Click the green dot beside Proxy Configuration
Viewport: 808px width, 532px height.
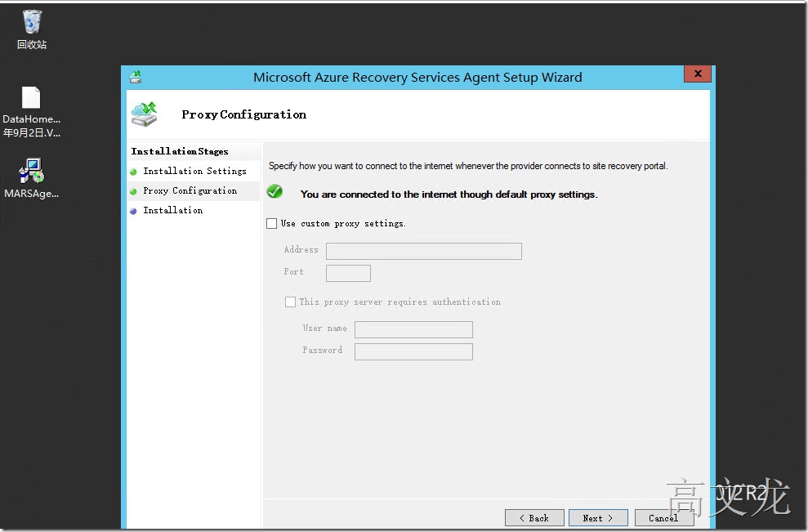[133, 191]
